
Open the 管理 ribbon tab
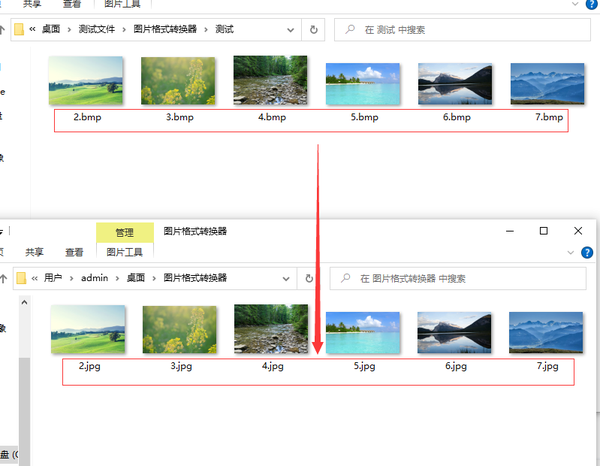point(125,232)
